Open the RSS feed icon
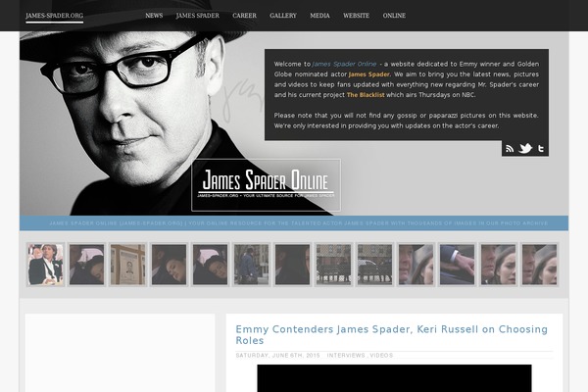The width and height of the screenshot is (588, 392). pyautogui.click(x=510, y=149)
